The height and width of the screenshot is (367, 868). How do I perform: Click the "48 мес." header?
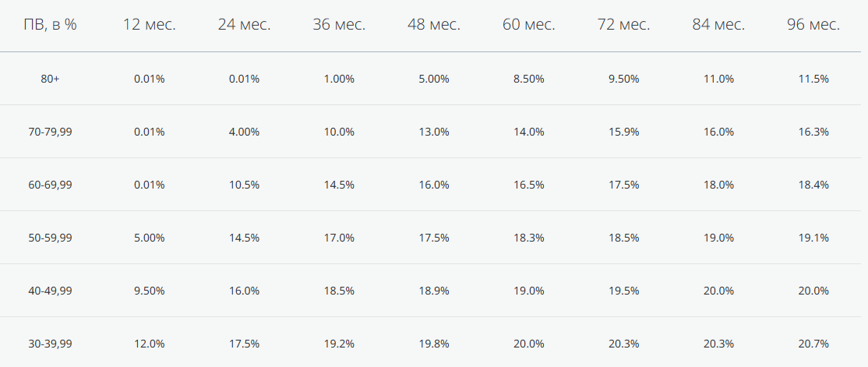tap(434, 25)
